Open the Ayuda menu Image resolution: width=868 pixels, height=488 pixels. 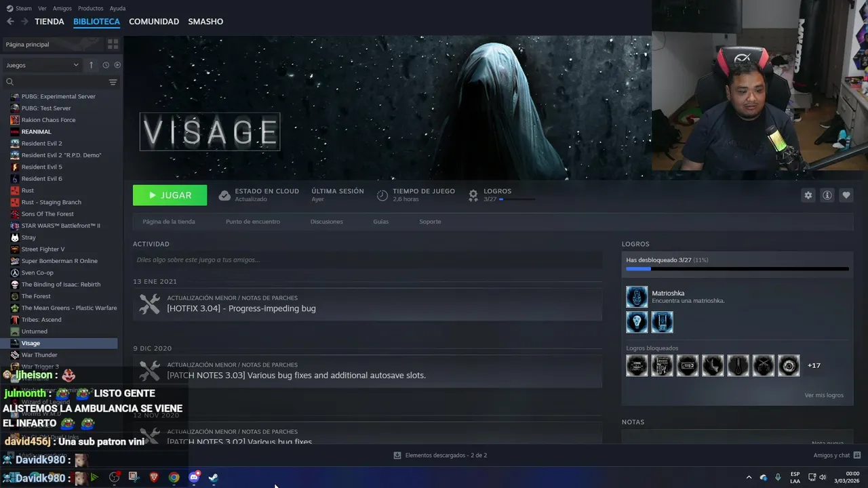(x=117, y=8)
